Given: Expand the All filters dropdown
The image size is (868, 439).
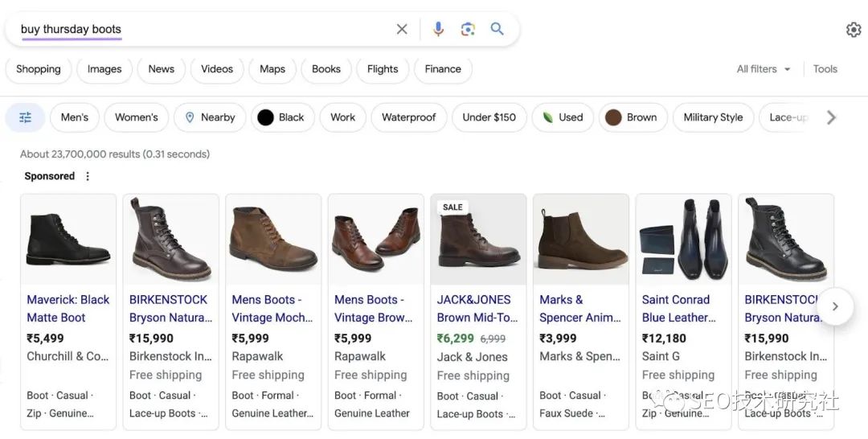Looking at the screenshot, I should click(x=764, y=69).
